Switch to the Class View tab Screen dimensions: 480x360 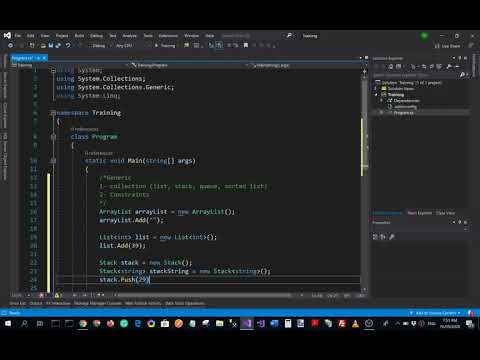445,213
